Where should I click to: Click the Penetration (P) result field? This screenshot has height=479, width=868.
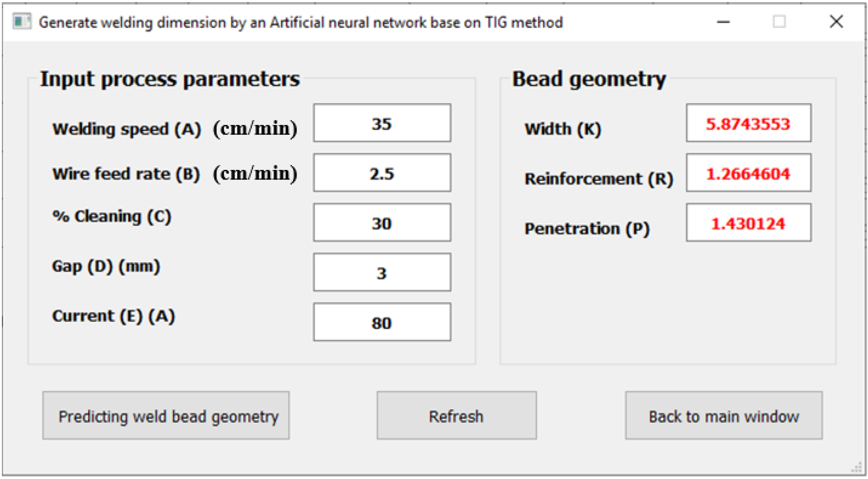748,223
